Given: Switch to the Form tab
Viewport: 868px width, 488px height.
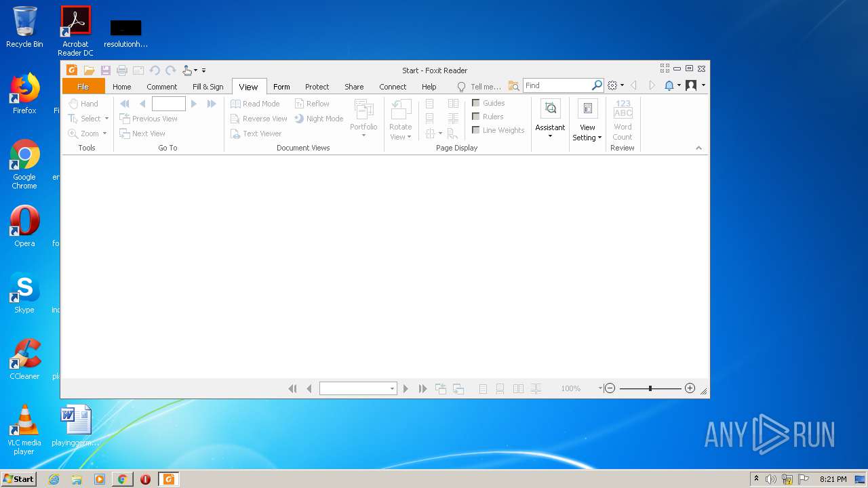Looking at the screenshot, I should (281, 87).
